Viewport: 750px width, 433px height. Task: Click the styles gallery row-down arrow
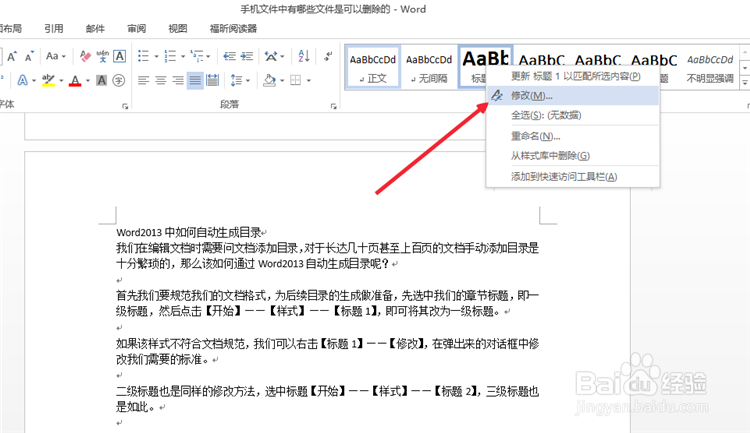(745, 67)
